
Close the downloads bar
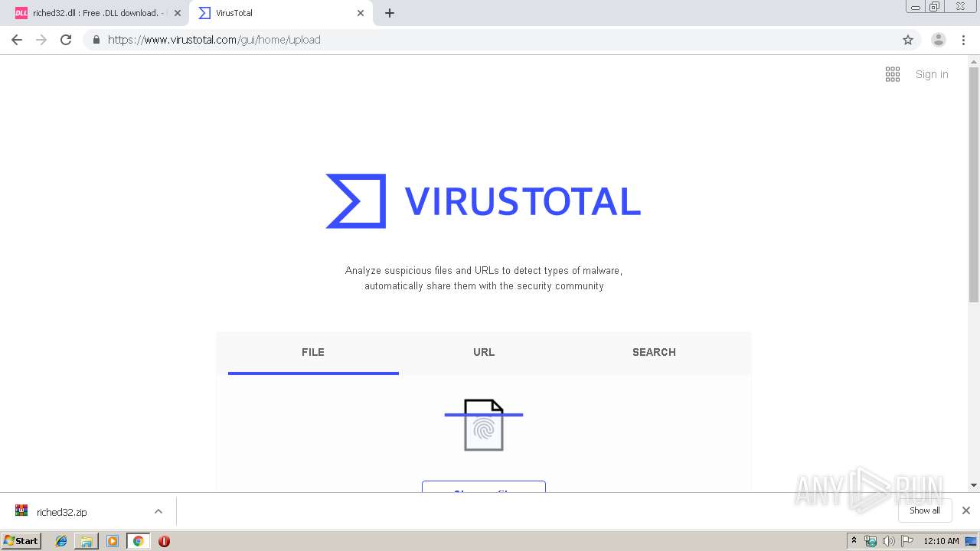[966, 510]
